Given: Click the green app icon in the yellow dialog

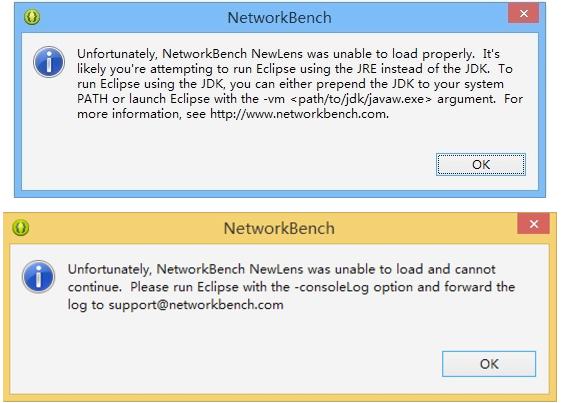Looking at the screenshot, I should click(20, 227).
